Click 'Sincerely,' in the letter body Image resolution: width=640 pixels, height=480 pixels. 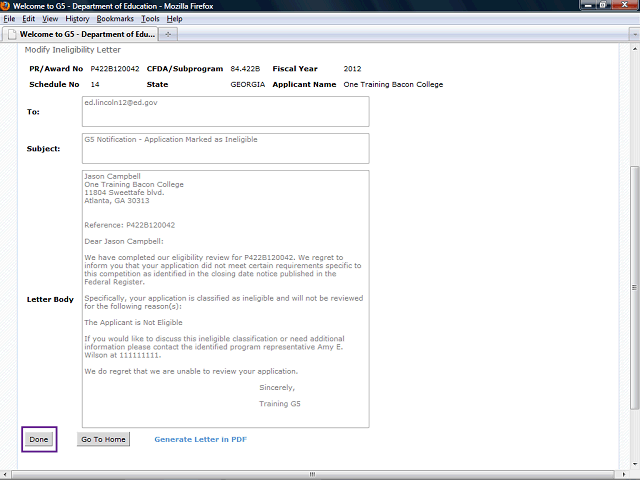pos(277,387)
